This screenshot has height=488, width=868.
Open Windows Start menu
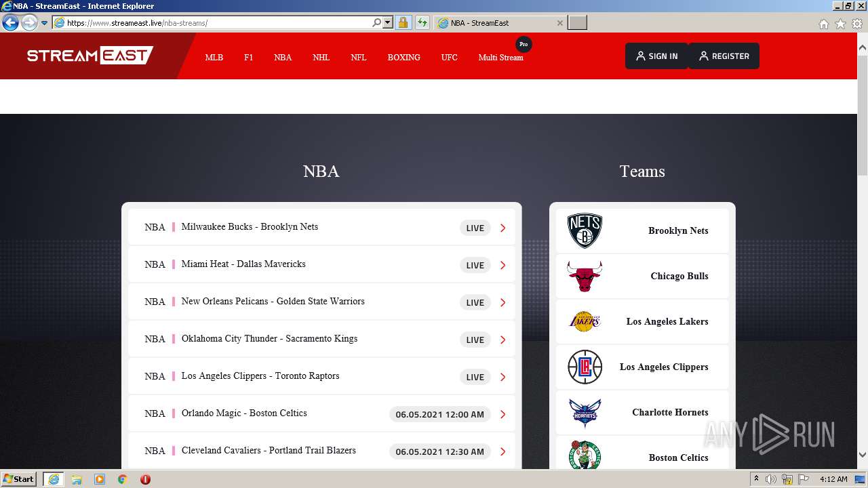pyautogui.click(x=18, y=479)
